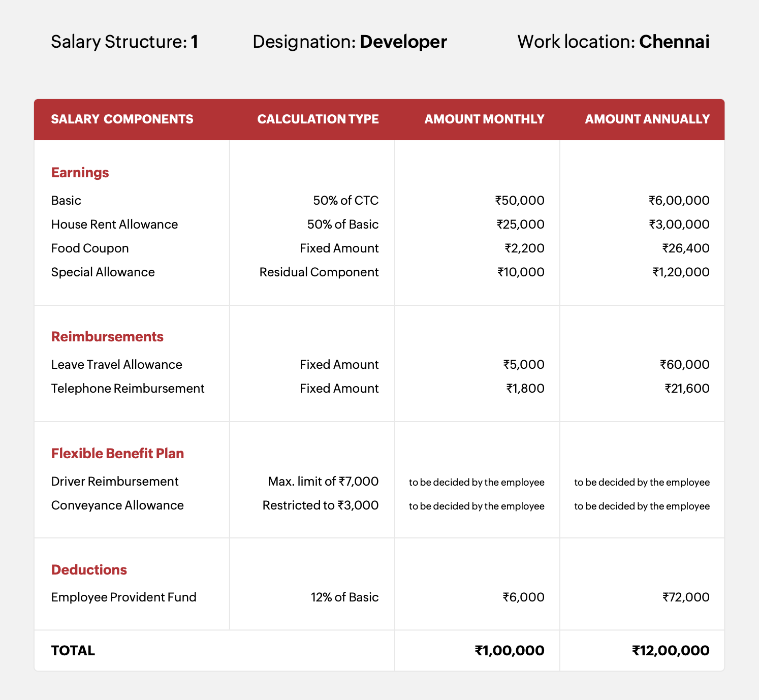Click the ₹5,000 monthly amount

point(524,365)
